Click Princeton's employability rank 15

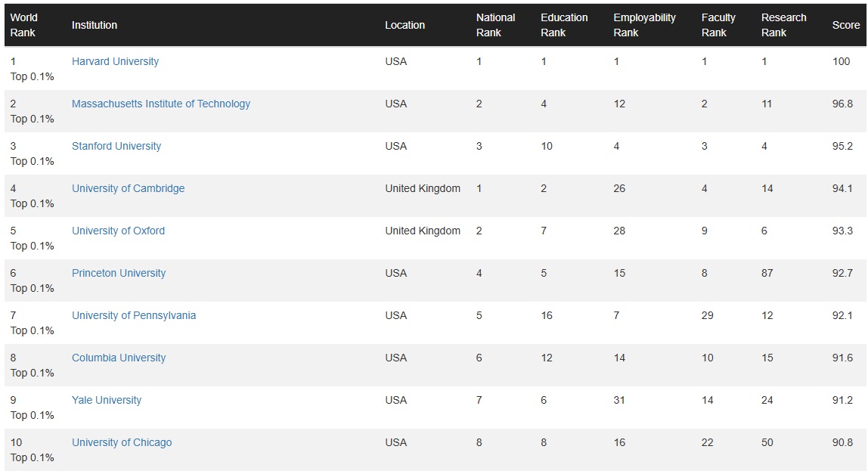tap(619, 273)
